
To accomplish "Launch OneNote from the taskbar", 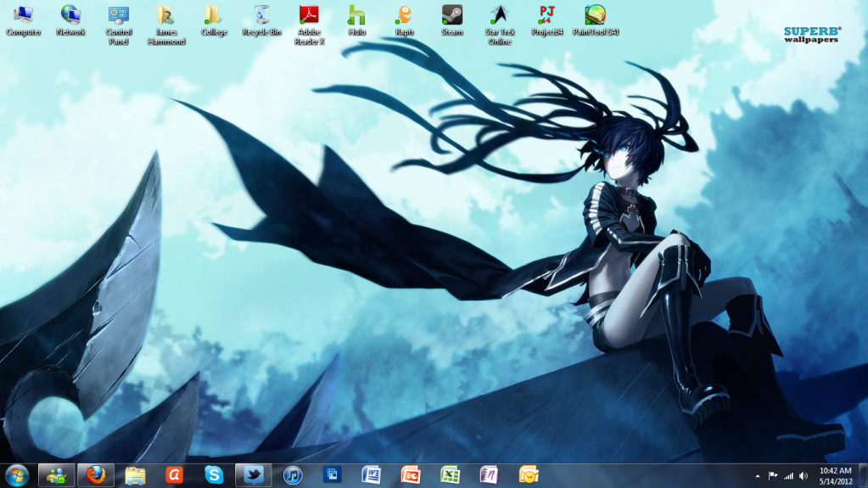I will [490, 475].
